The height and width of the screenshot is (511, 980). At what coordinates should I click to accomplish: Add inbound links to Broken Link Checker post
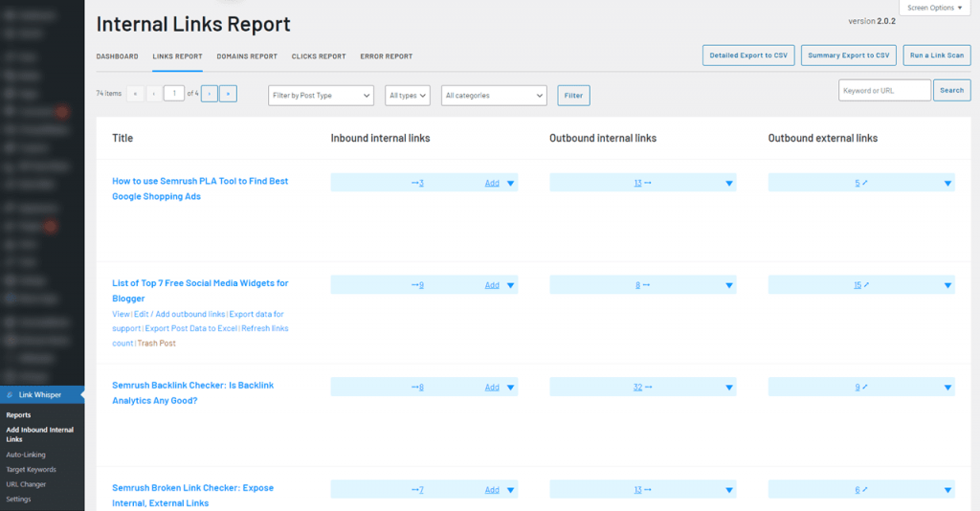pos(492,490)
